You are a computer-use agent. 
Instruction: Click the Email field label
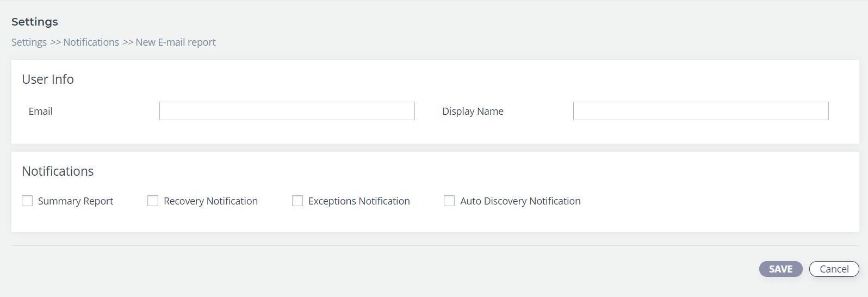click(41, 111)
